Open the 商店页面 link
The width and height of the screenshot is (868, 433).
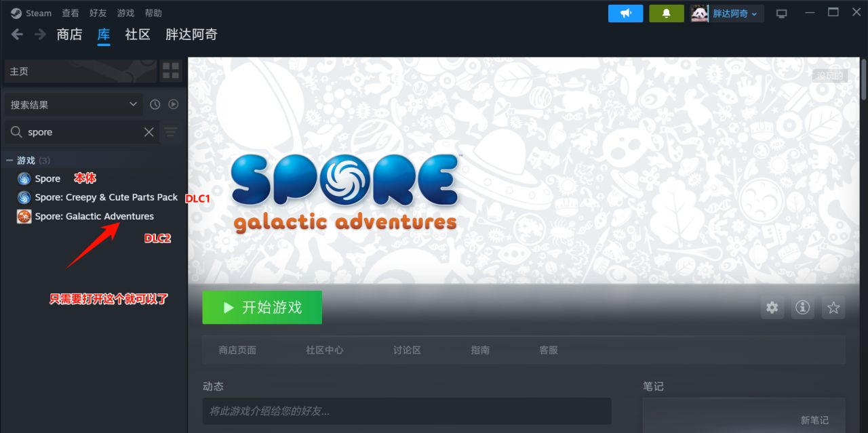tap(237, 350)
